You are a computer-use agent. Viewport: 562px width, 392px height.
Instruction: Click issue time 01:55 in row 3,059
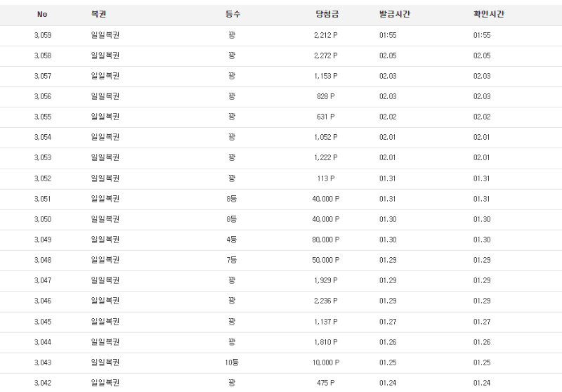(388, 35)
